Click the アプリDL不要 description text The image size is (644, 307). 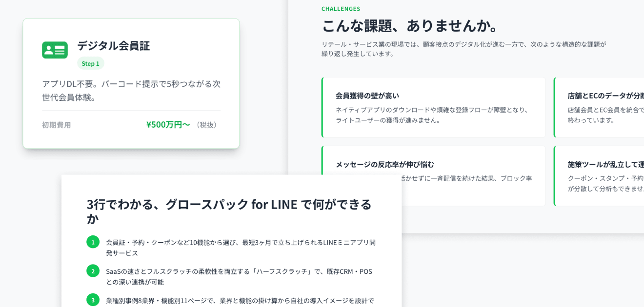click(131, 90)
